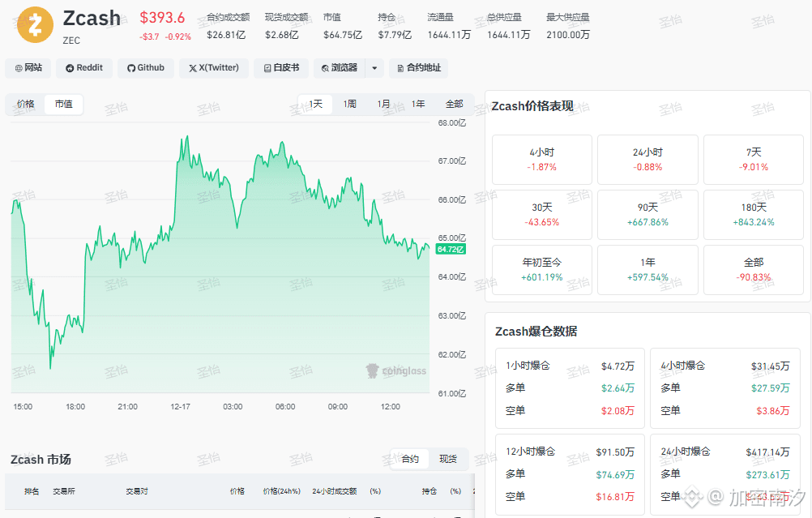Switch market list to 合约 tab
812x518 pixels.
coord(410,459)
